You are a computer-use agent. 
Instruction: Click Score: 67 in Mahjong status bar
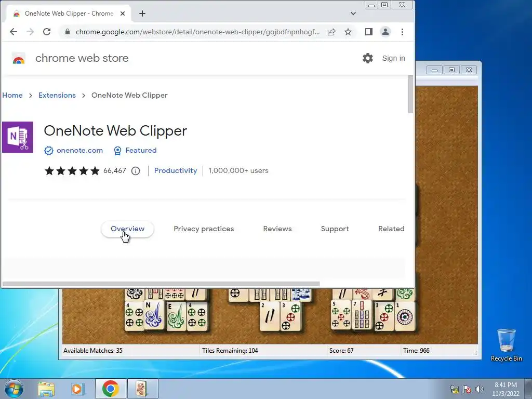click(341, 351)
